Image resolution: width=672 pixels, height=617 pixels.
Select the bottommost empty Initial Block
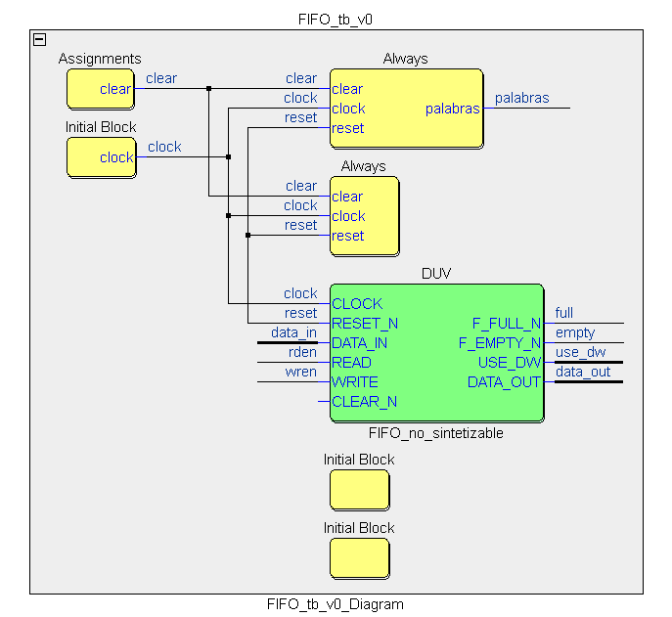coord(359,558)
